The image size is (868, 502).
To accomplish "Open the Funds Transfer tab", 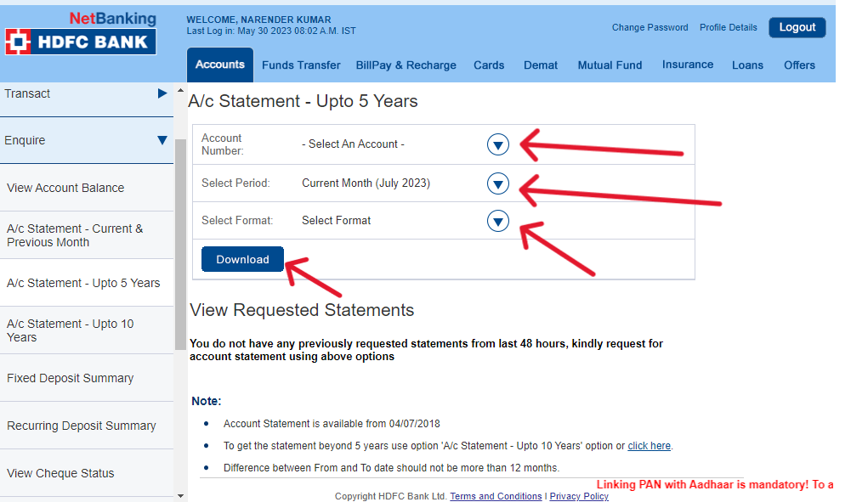I will click(301, 65).
